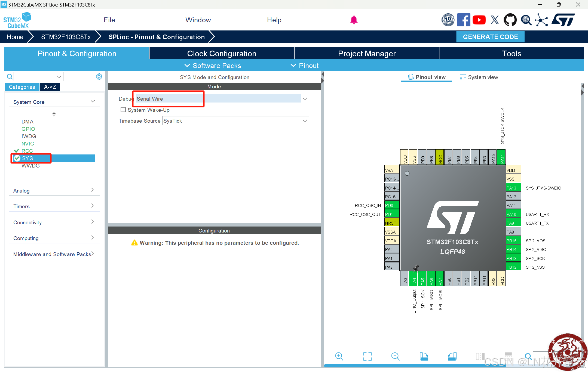Open the GitHub icon link
Viewport: 588px width, 372px height.
(x=510, y=20)
